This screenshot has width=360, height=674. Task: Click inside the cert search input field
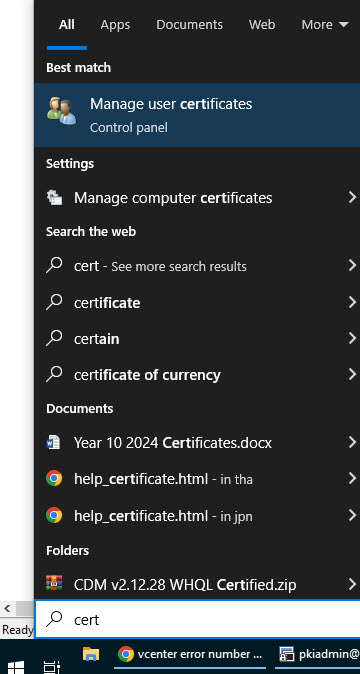[x=198, y=619]
